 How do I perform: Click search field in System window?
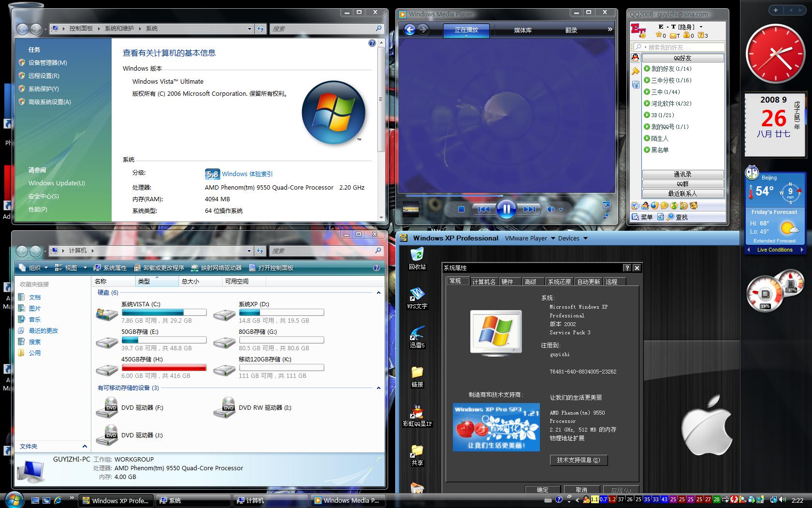coord(326,29)
